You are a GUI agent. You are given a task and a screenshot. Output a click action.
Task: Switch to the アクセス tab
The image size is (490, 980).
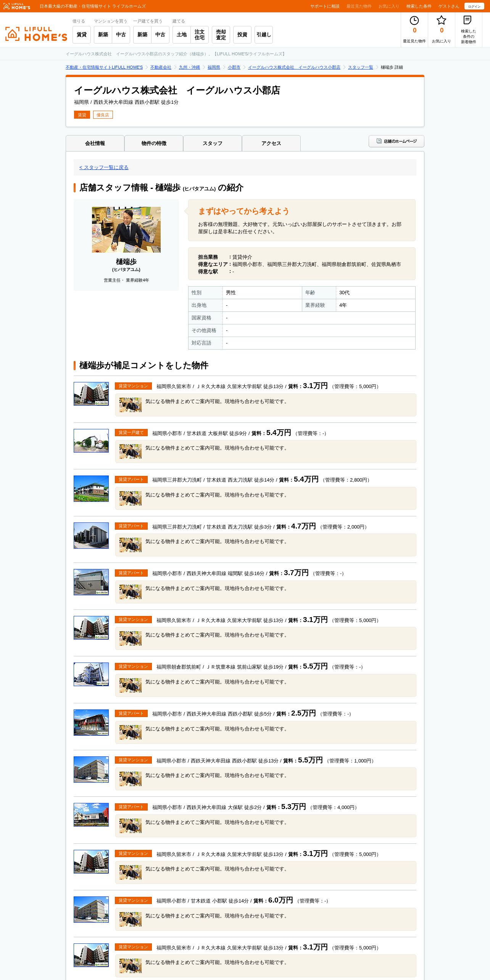271,143
